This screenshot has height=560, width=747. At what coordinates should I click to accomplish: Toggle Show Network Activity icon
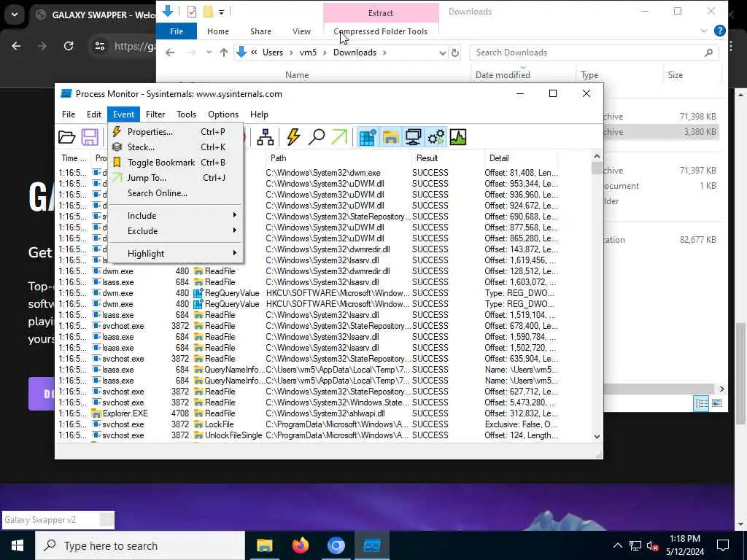(x=413, y=137)
